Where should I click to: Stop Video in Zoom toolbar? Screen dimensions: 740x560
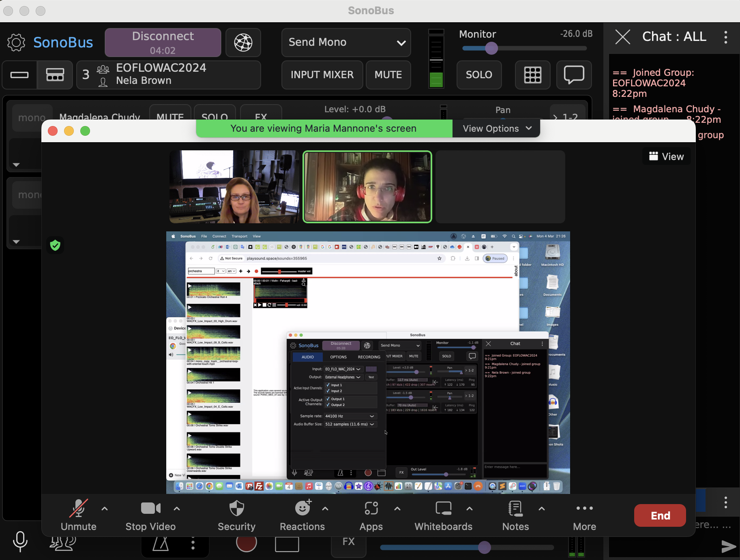coord(150,508)
